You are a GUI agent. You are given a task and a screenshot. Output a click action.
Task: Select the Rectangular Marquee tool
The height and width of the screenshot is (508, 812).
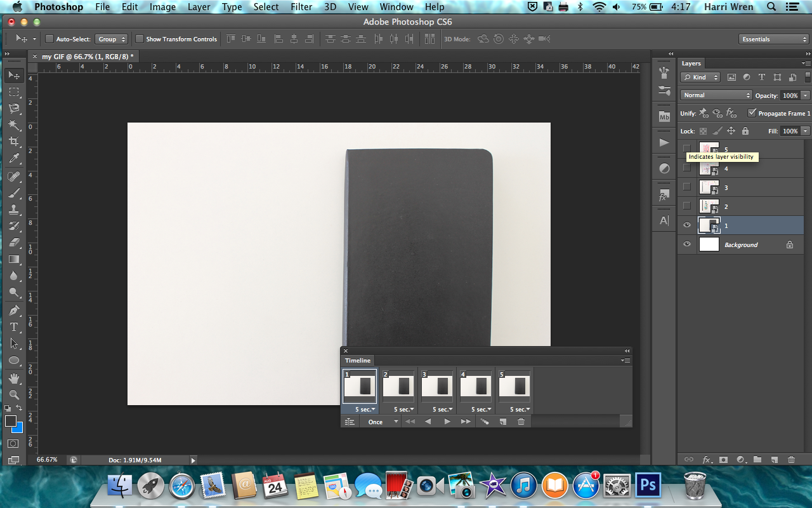coord(14,92)
